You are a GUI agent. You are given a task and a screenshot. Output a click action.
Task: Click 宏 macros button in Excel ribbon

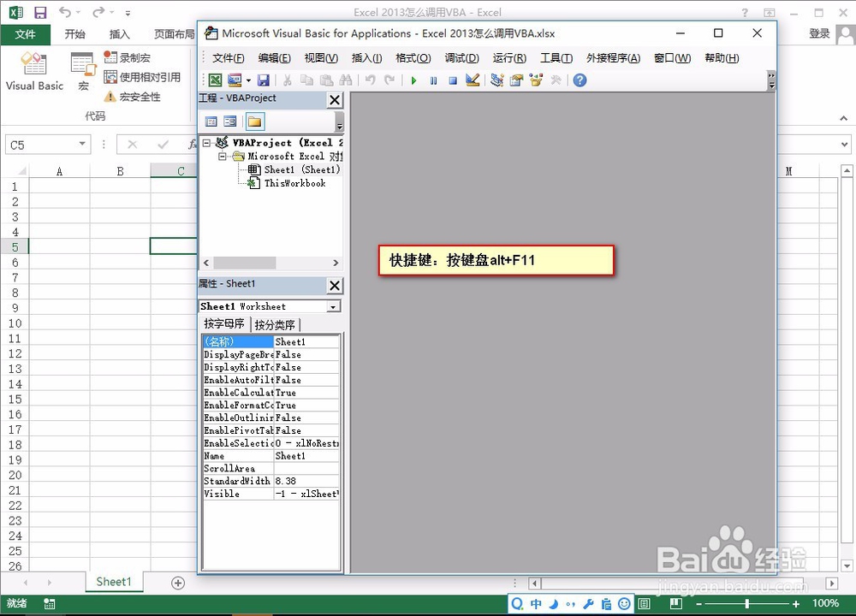click(83, 71)
